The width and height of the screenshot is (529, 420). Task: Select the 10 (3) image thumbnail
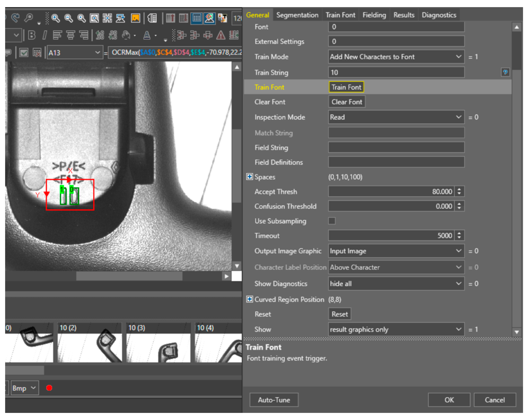[x=158, y=343]
